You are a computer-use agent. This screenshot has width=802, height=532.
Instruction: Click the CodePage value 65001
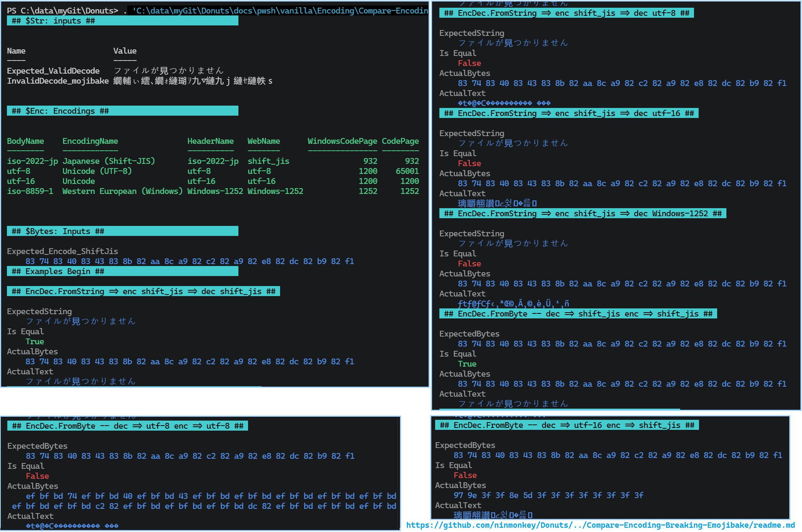coord(407,171)
